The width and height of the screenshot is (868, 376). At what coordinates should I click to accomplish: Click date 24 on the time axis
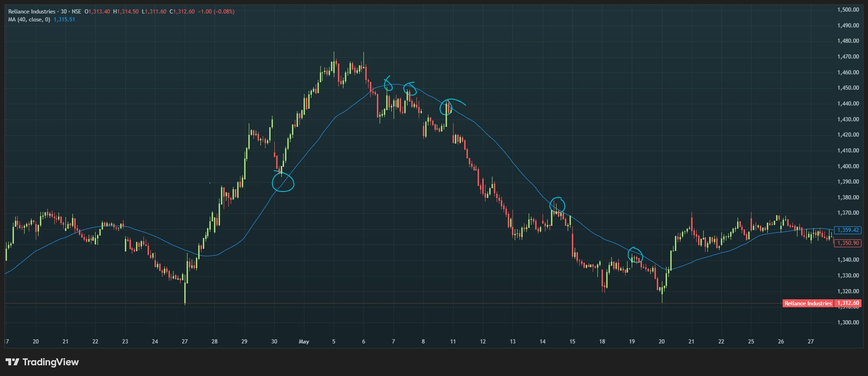tap(155, 342)
